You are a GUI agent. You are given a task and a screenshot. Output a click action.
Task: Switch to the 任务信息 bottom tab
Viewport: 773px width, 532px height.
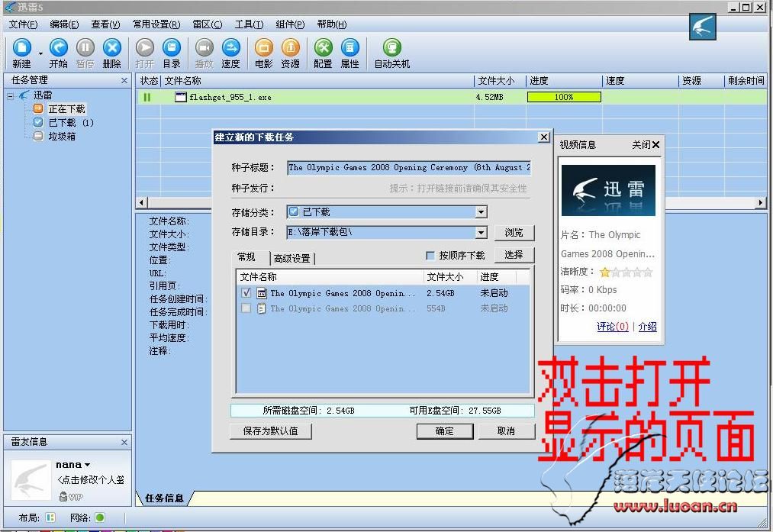[x=163, y=498]
